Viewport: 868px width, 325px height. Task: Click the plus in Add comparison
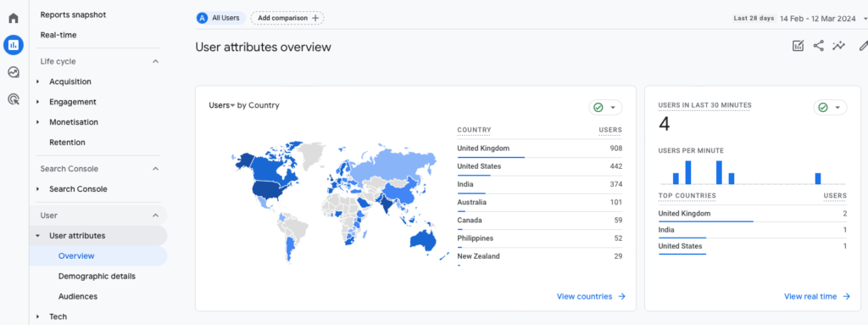click(x=315, y=18)
